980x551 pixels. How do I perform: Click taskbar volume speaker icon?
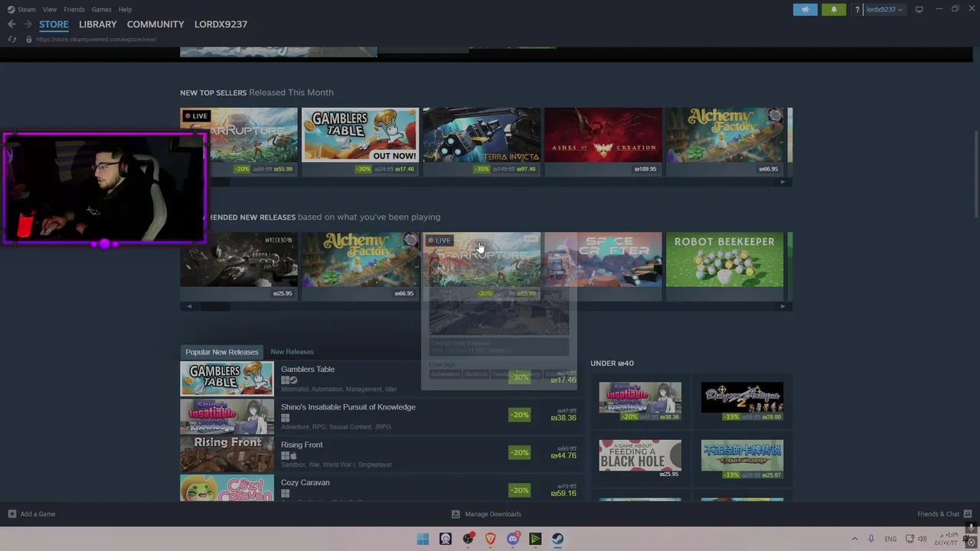(922, 539)
